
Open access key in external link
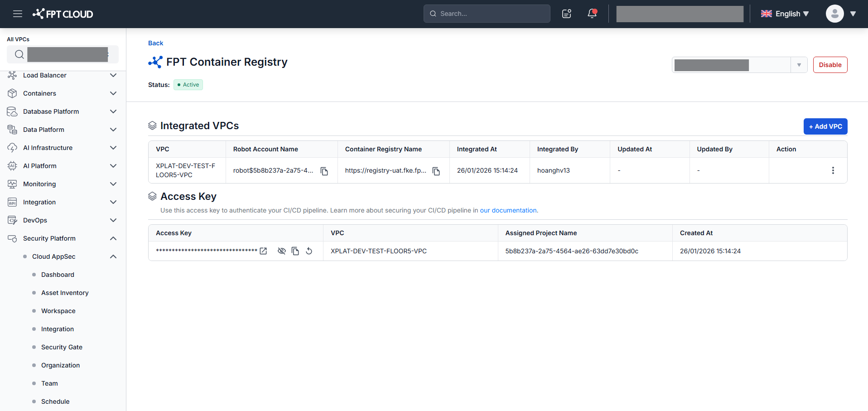click(x=263, y=251)
